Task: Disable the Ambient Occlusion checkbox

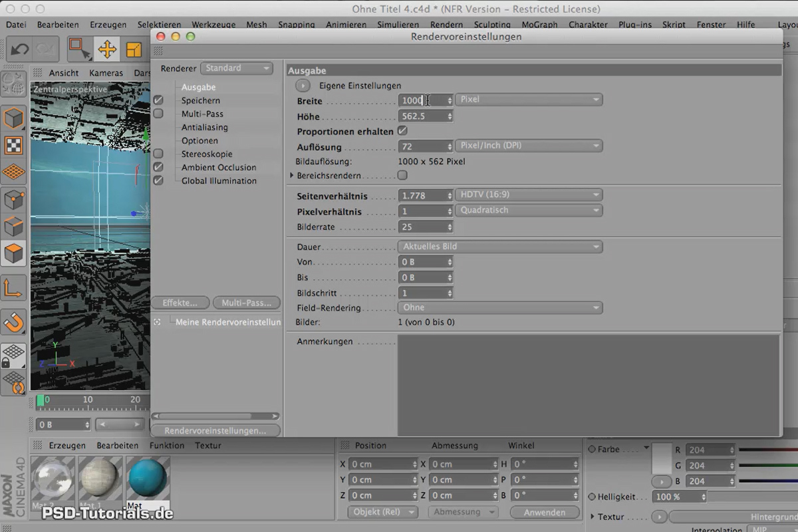Action: click(x=158, y=167)
